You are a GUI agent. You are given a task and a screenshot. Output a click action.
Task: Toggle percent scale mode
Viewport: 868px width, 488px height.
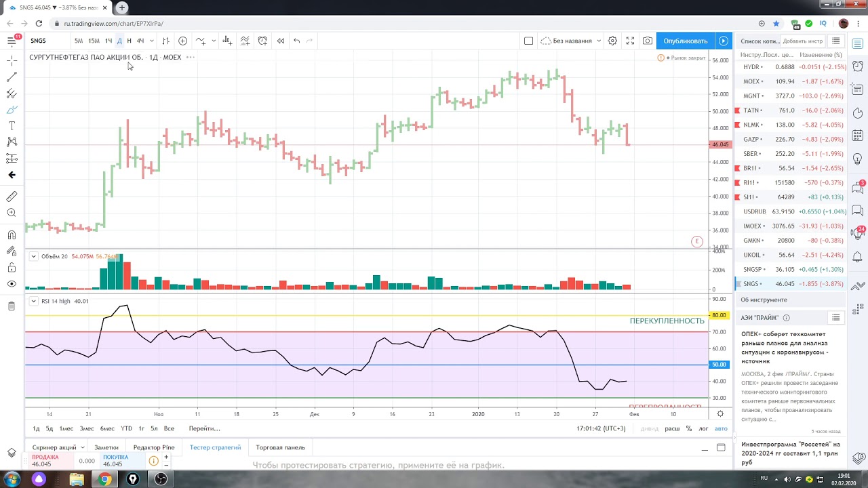coord(689,428)
